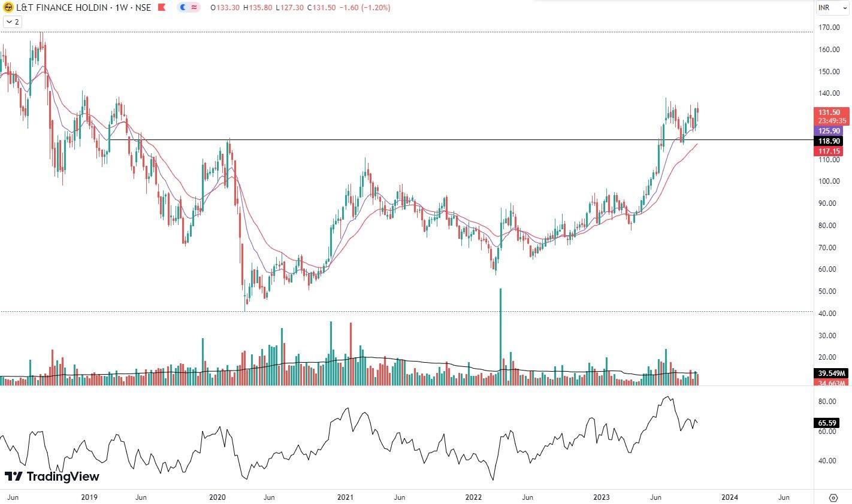Click the 2020 label on time axis
Image resolution: width=852 pixels, height=504 pixels.
coord(217,497)
